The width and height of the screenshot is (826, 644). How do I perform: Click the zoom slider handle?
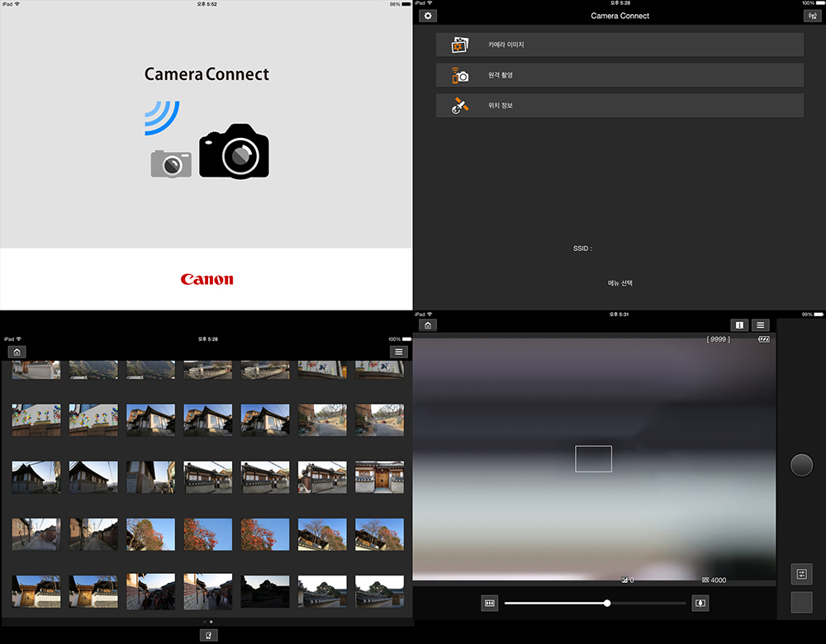(x=607, y=604)
